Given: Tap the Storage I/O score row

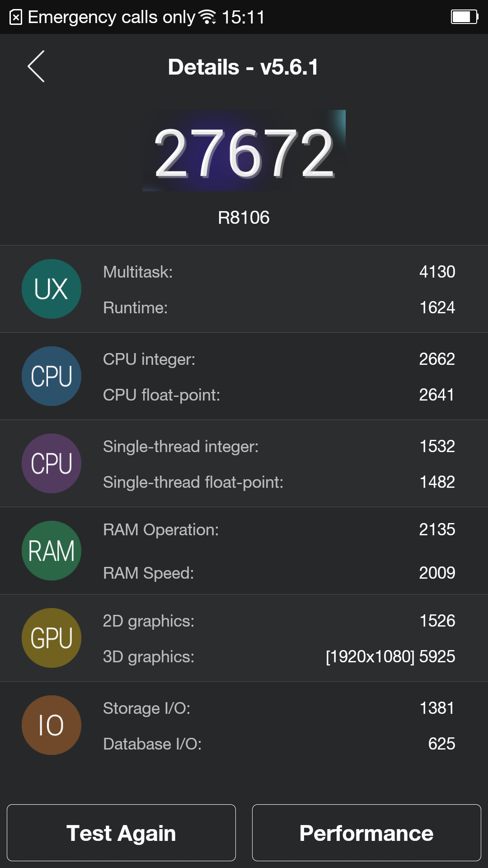Looking at the screenshot, I should point(279,708).
